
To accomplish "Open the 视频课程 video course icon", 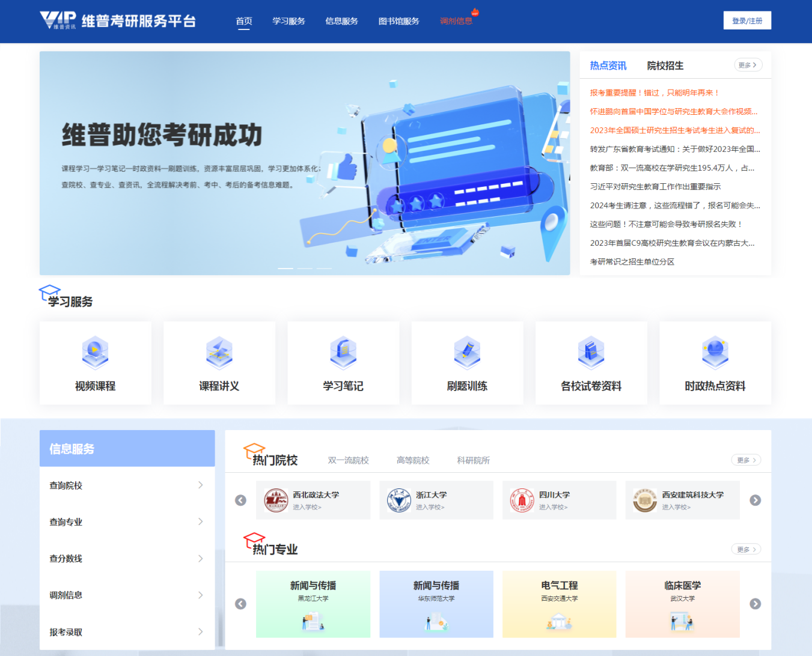I will coord(95,352).
